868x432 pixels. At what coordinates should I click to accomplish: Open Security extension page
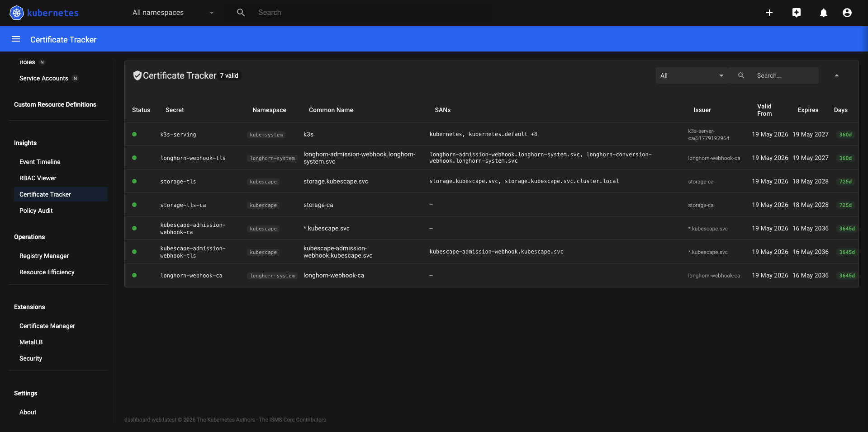[31, 358]
